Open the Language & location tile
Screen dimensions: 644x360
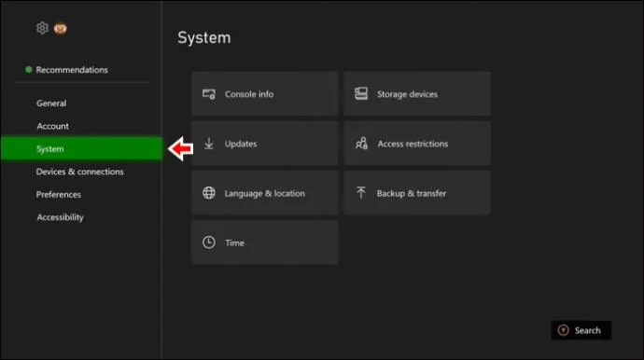pyautogui.click(x=264, y=192)
